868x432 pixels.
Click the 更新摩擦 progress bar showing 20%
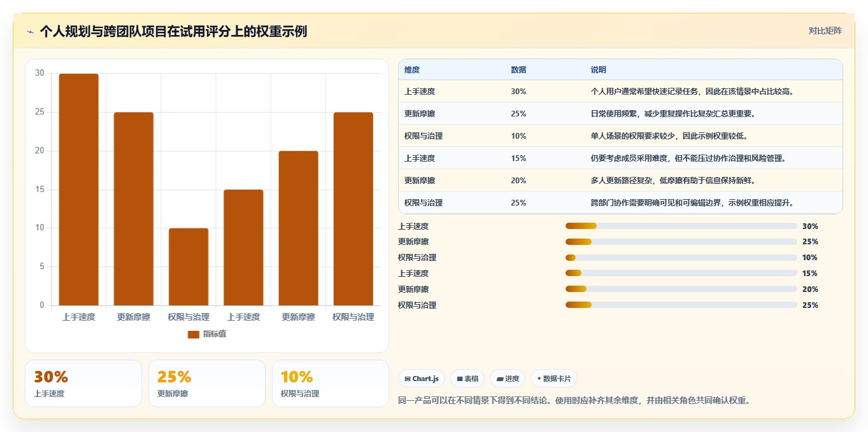[681, 289]
